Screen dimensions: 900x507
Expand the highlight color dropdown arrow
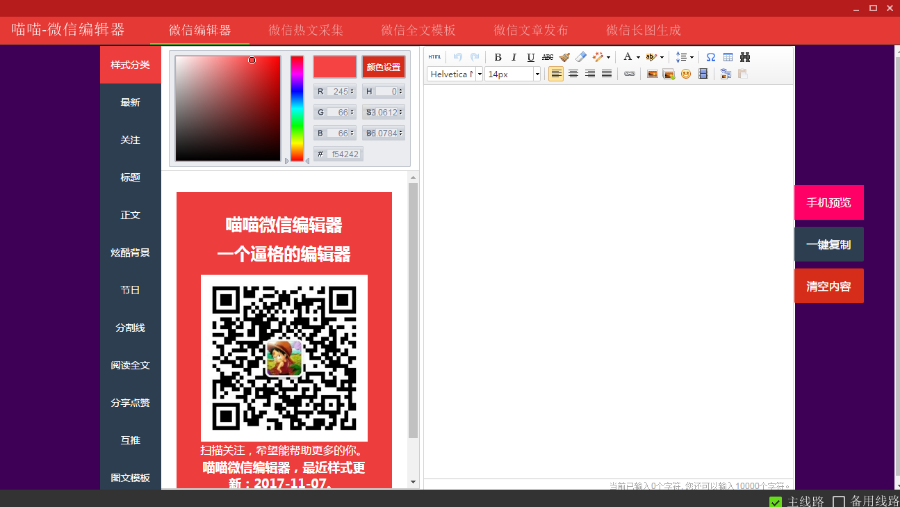point(662,57)
